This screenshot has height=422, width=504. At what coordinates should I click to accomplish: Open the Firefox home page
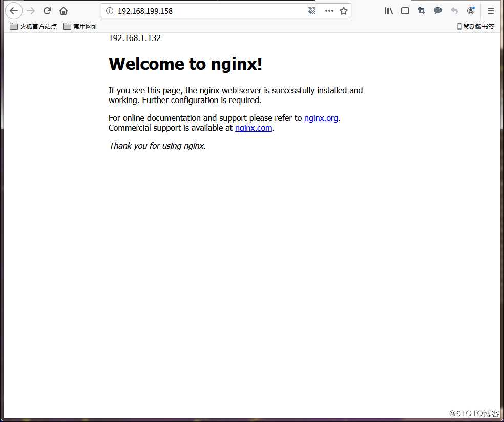coord(64,11)
